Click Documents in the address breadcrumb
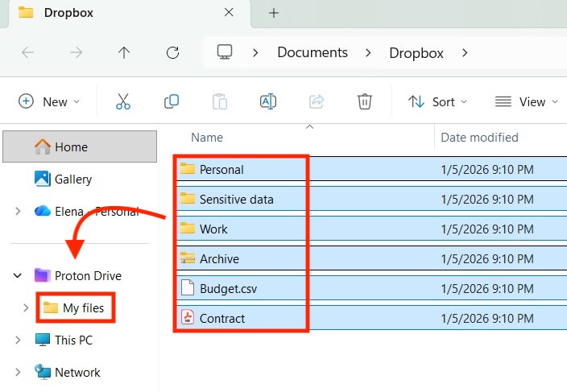The height and width of the screenshot is (392, 567). [x=312, y=53]
